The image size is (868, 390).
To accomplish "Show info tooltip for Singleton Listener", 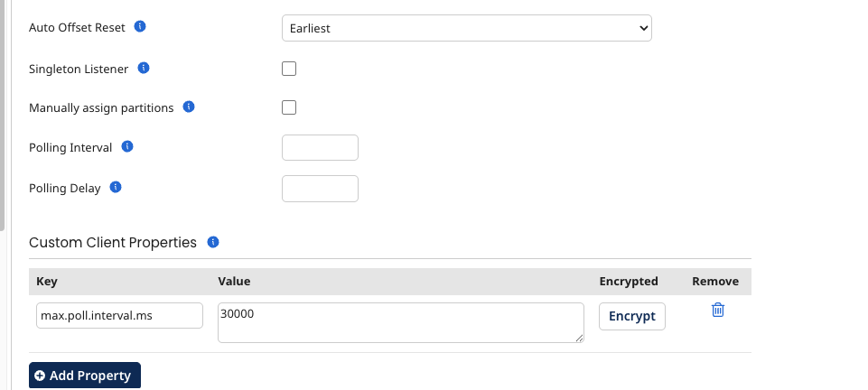I will click(144, 68).
